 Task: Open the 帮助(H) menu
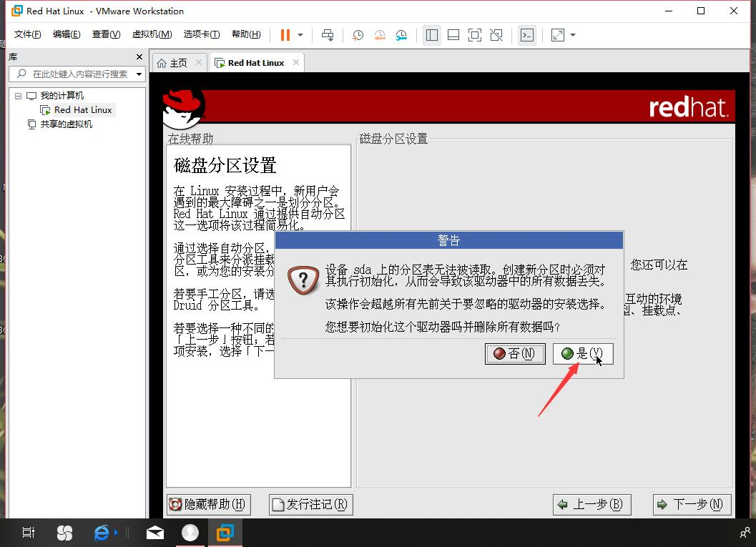pyautogui.click(x=246, y=34)
